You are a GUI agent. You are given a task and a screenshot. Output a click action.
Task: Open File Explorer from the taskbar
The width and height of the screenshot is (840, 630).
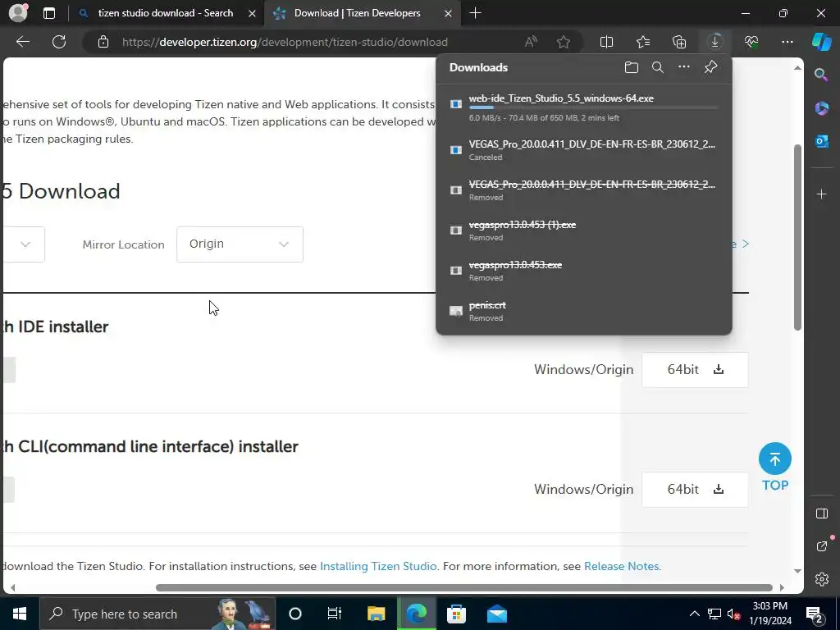(376, 614)
